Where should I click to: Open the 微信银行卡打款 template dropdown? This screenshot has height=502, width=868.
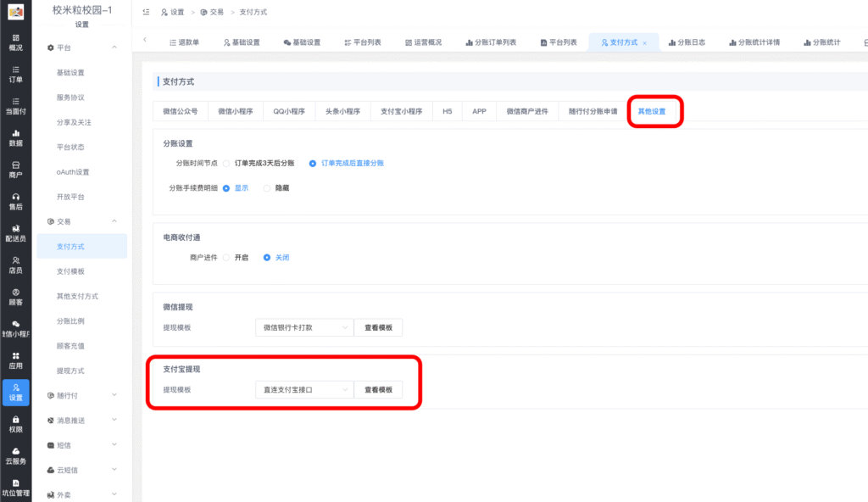(x=303, y=327)
